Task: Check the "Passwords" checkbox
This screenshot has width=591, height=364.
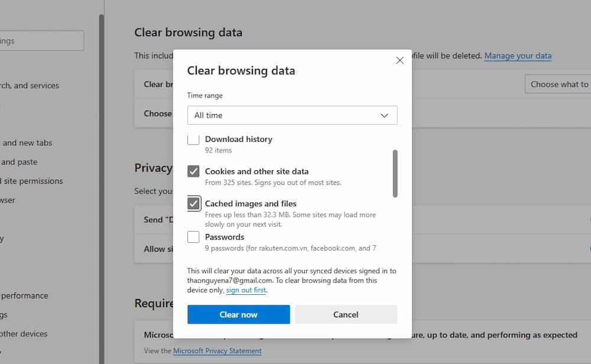Action: point(193,237)
